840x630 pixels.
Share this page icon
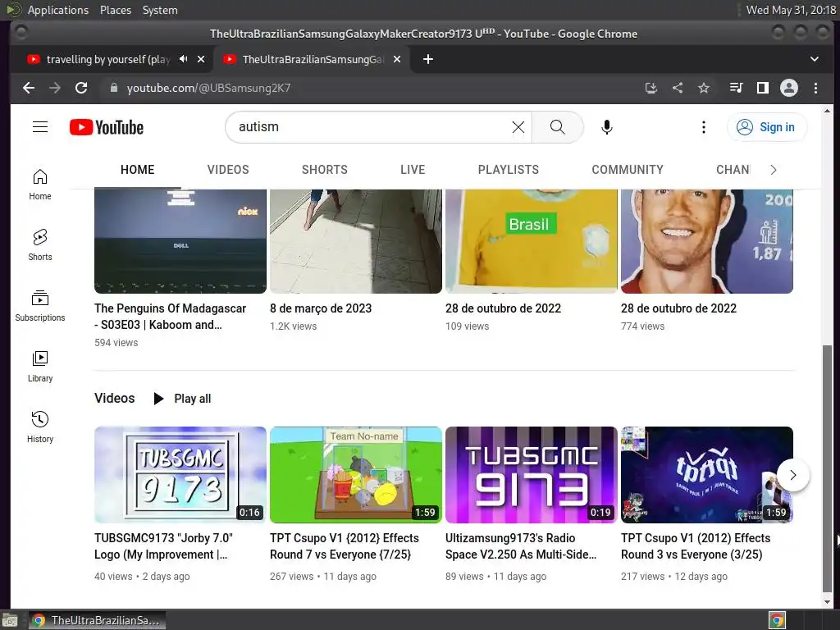point(677,88)
